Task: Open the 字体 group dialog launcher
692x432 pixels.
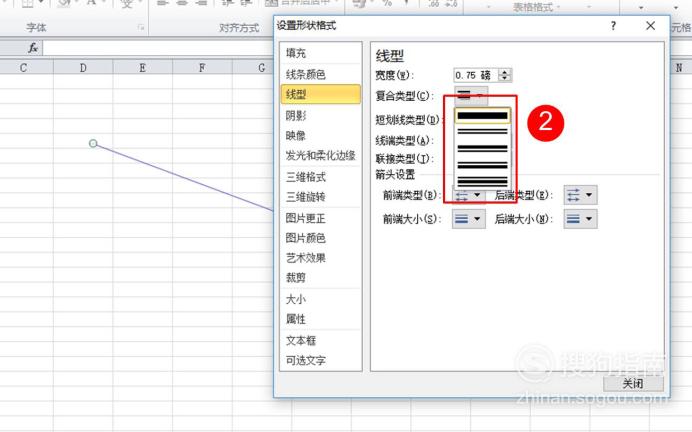Action: tap(141, 27)
